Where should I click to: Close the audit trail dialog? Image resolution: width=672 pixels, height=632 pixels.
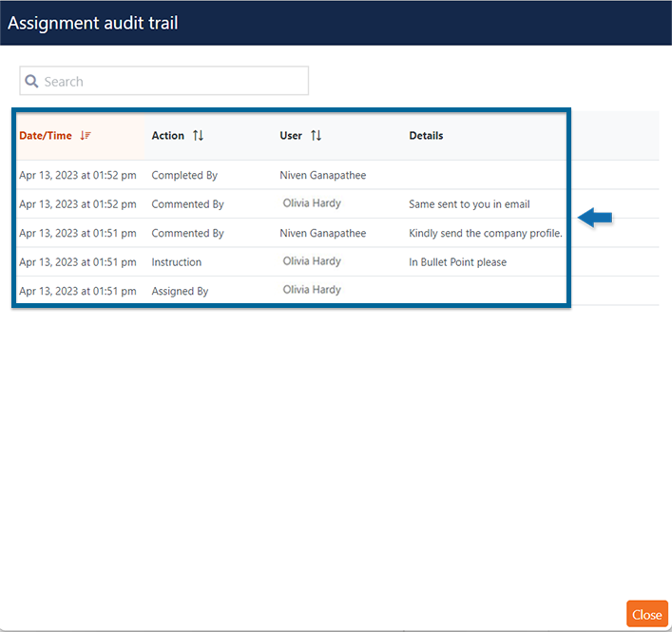646,614
